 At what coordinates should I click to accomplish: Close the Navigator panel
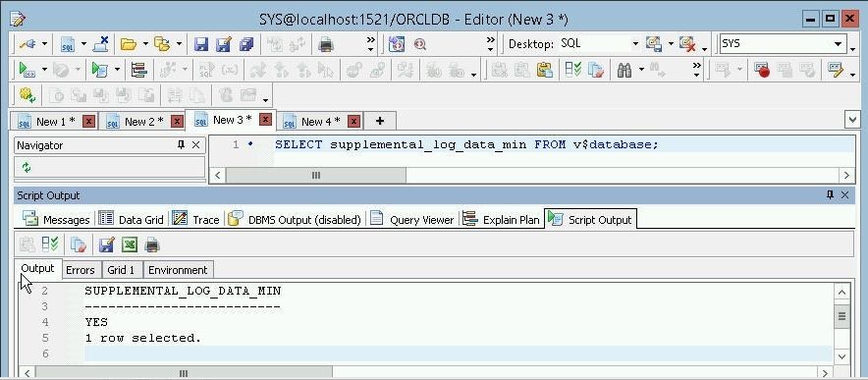(x=196, y=144)
